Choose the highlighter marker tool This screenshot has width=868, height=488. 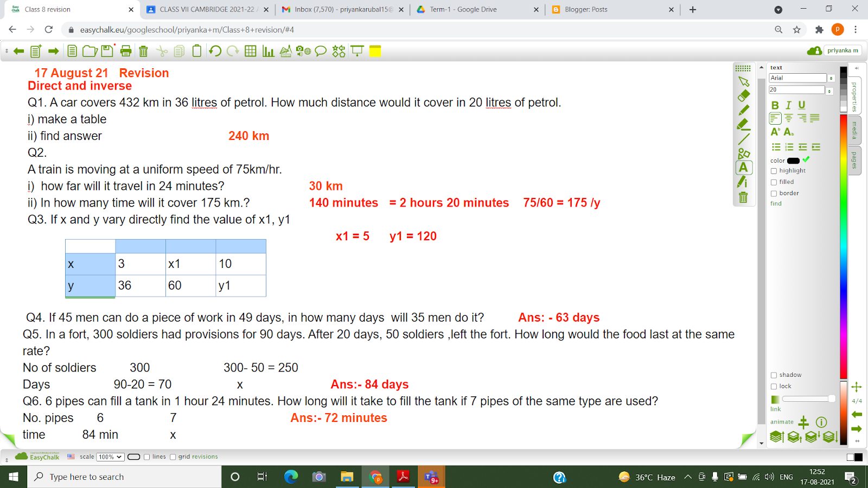coord(744,125)
